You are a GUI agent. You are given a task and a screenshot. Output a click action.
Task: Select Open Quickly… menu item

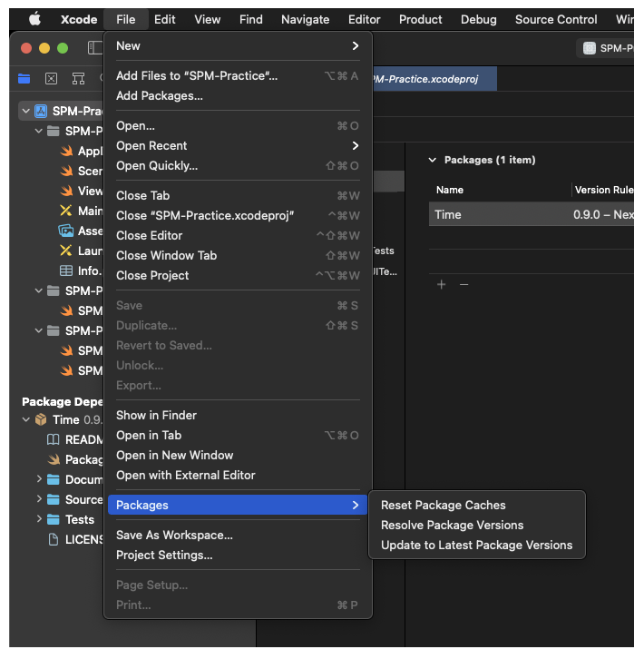tap(238, 165)
